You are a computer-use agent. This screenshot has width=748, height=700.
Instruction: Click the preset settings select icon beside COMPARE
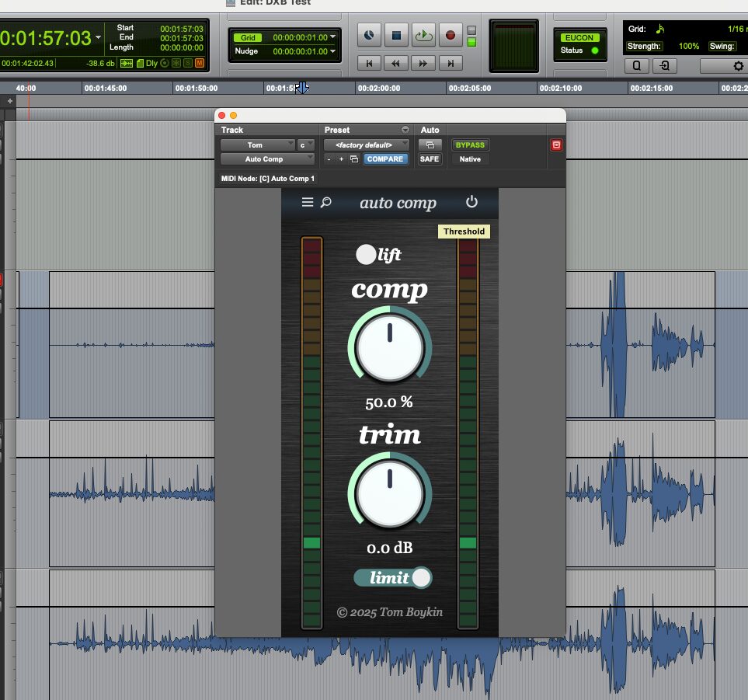(x=354, y=159)
